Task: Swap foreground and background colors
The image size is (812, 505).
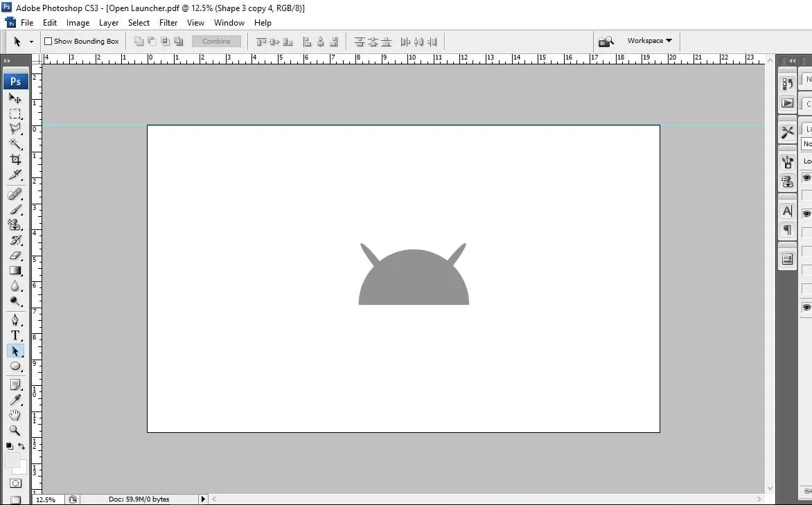Action: pos(21,445)
